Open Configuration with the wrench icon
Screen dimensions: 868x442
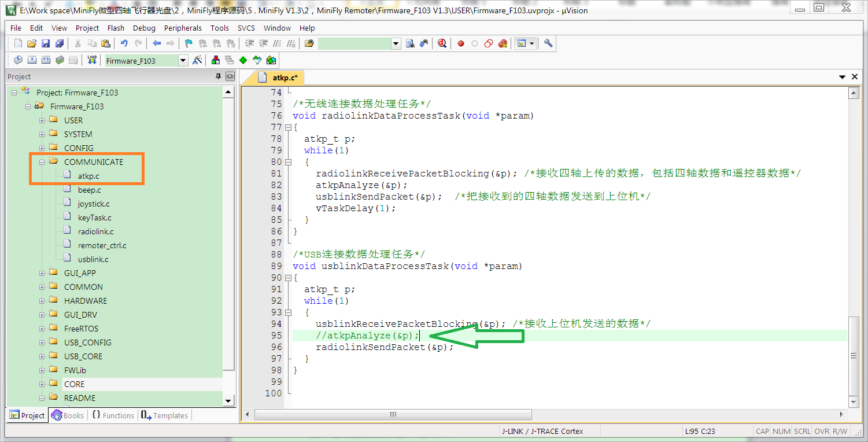tap(548, 43)
